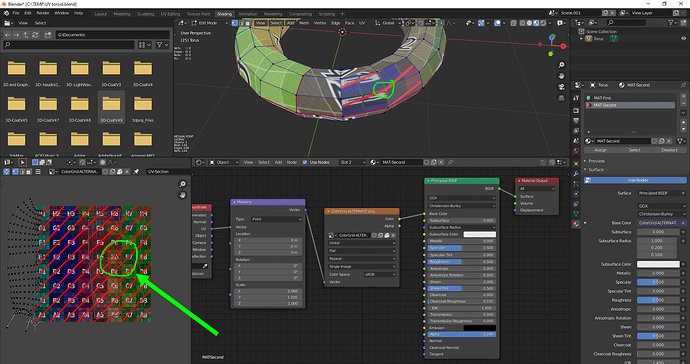Image resolution: width=690 pixels, height=364 pixels.
Task: Enable edge select mode in viewport
Action: [x=241, y=23]
